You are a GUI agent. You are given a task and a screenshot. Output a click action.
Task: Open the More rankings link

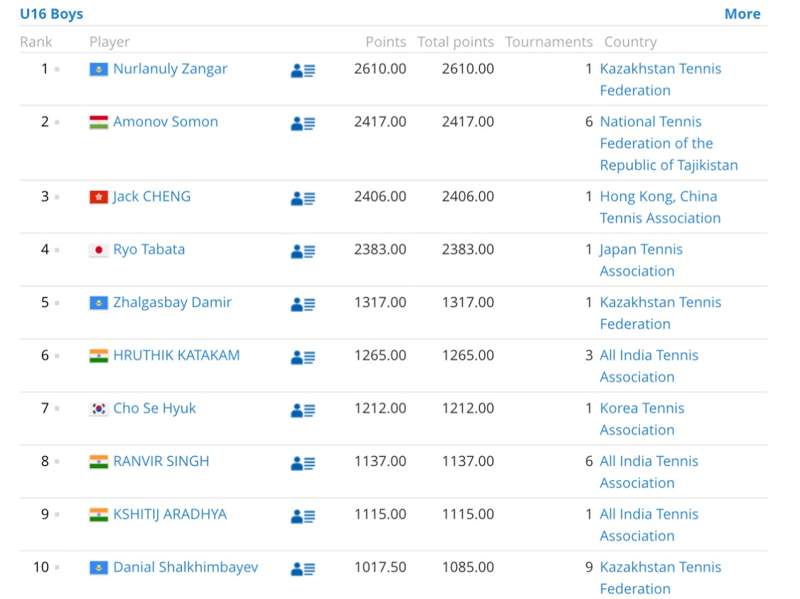(742, 14)
